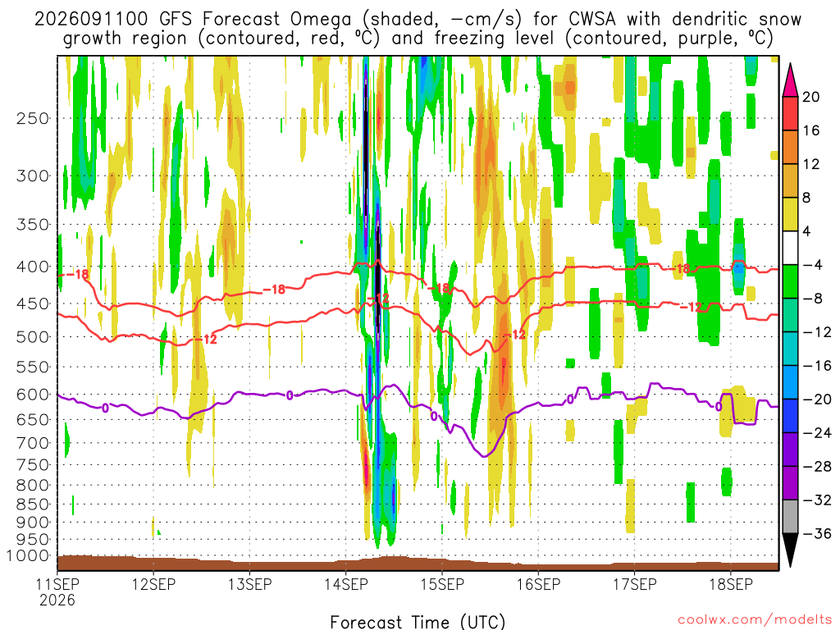
Task: Click the yellow swatch between 4 and 8
Action: (x=790, y=214)
